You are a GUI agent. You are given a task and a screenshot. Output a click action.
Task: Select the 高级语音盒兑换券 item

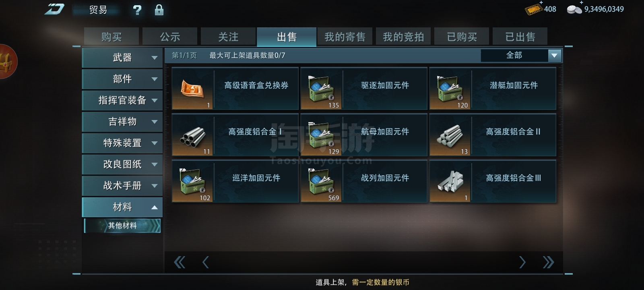coord(235,89)
